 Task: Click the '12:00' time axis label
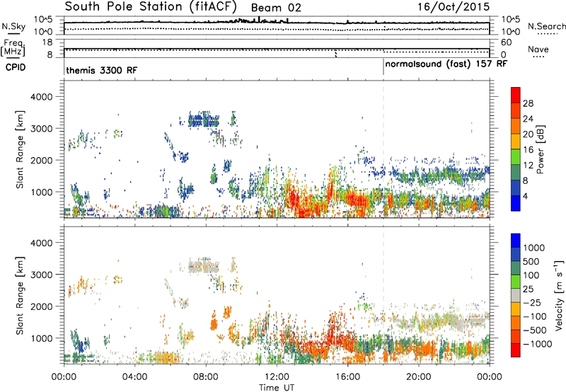(277, 377)
